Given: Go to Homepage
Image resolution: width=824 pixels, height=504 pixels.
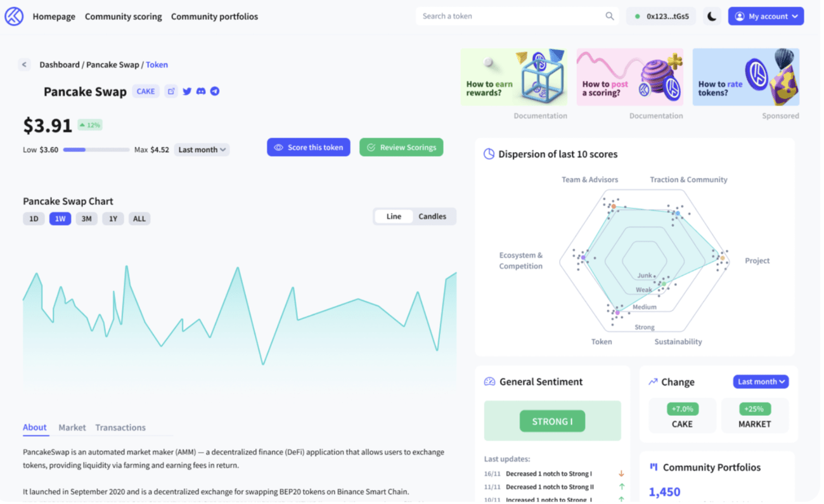Looking at the screenshot, I should [54, 16].
